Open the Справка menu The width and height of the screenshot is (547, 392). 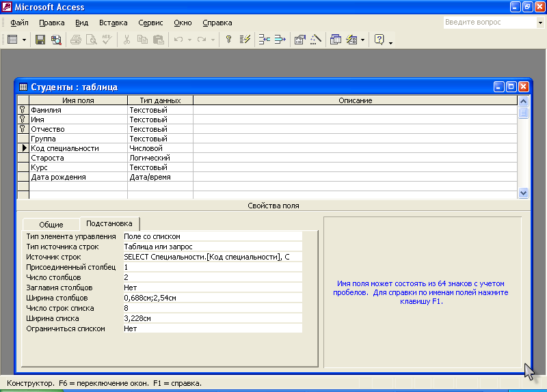click(x=217, y=23)
